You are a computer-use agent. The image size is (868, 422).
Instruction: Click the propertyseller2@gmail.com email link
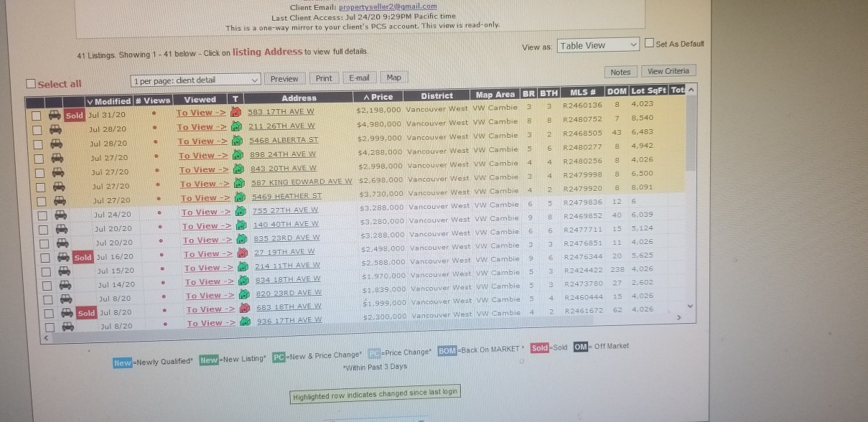(397, 6)
